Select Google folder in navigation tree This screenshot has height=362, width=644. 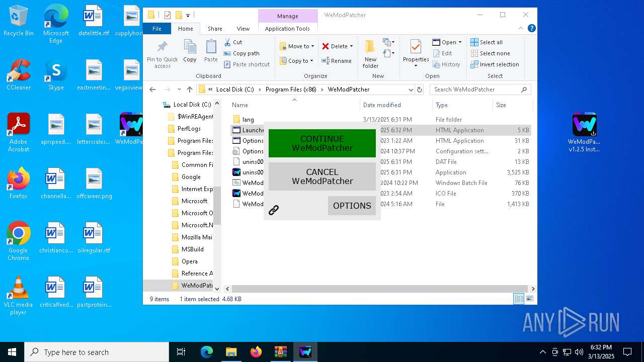pyautogui.click(x=191, y=177)
